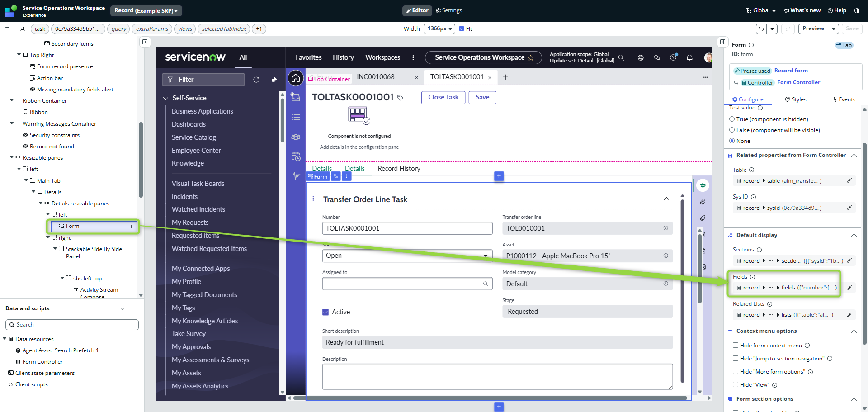
Task: Click the home icon in workspace sidebar
Action: point(296,79)
